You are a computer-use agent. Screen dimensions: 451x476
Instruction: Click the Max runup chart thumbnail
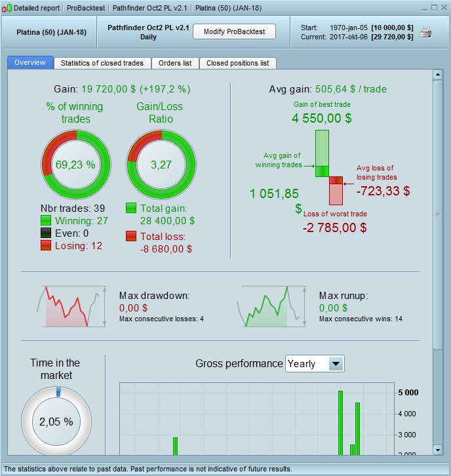coord(271,306)
